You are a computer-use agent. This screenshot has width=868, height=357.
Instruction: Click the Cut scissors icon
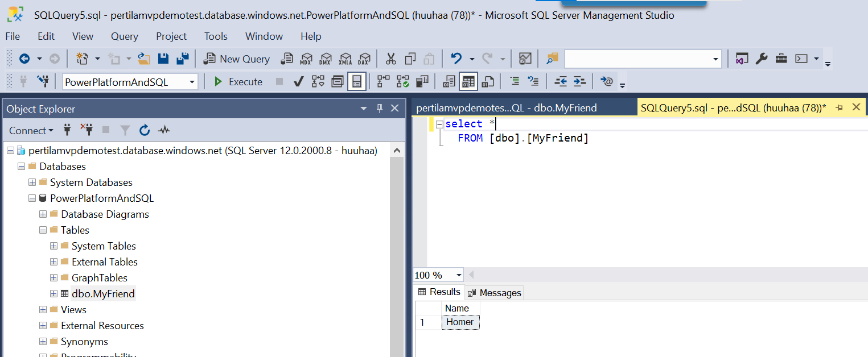(x=391, y=59)
